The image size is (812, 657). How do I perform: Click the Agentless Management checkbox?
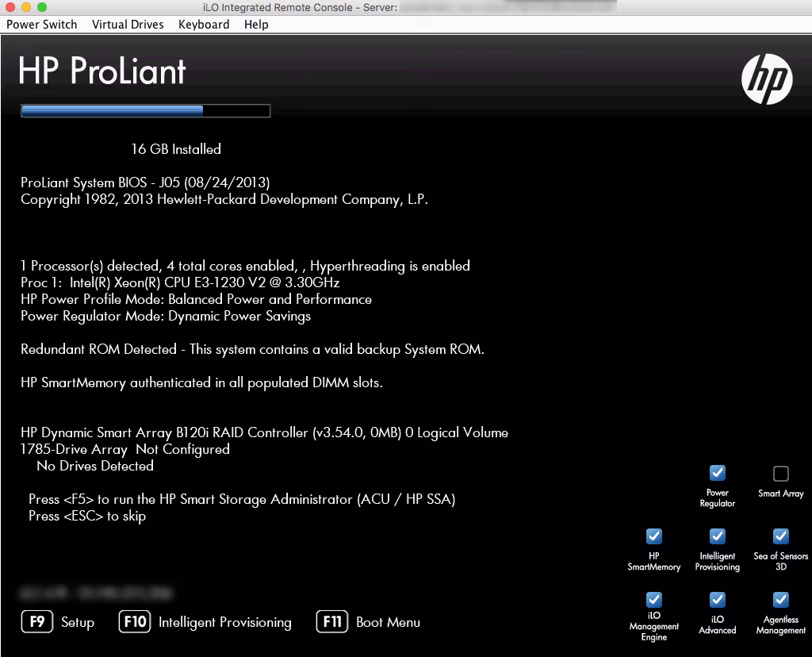click(780, 599)
